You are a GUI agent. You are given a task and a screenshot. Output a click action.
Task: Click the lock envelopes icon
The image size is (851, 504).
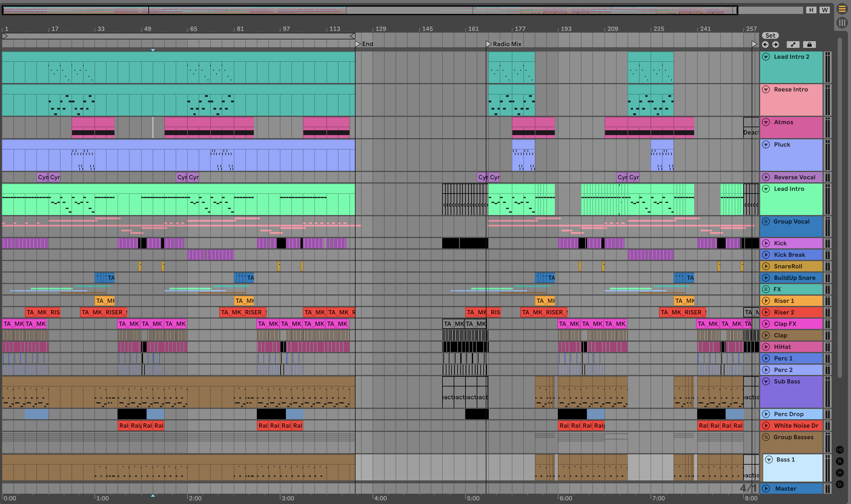click(x=810, y=45)
